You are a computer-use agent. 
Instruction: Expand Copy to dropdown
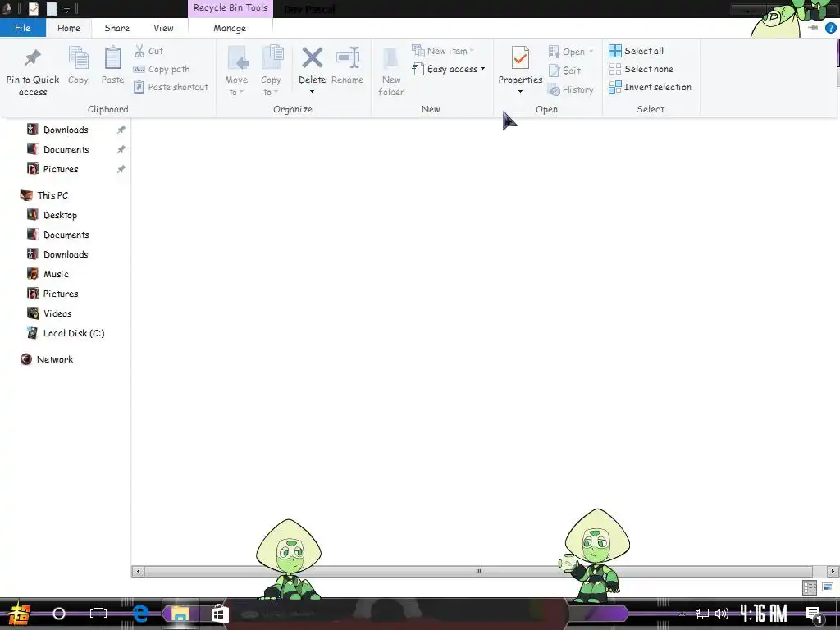pyautogui.click(x=271, y=86)
